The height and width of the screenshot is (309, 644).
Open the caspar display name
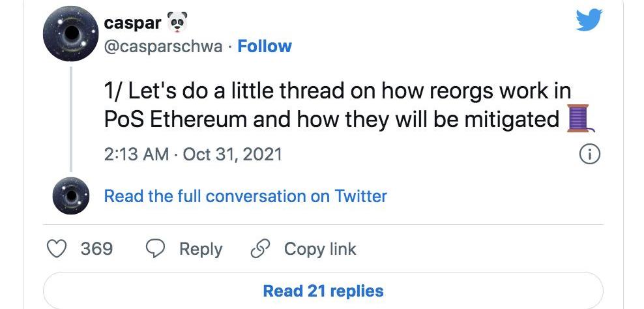[132, 22]
